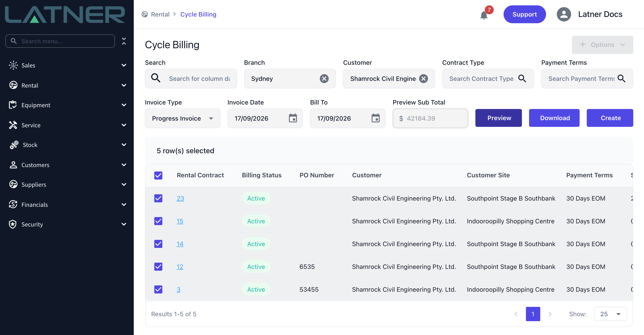Uncheck the row for contract 12
The width and height of the screenshot is (644, 335).
point(158,267)
